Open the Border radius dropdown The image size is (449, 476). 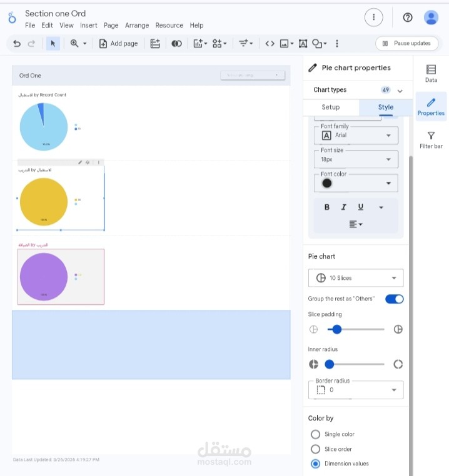coord(356,390)
